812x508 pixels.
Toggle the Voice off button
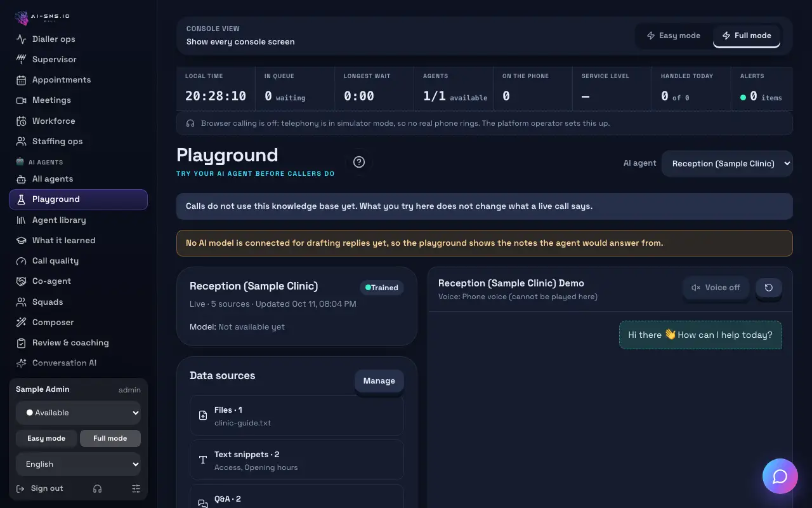[x=716, y=288]
